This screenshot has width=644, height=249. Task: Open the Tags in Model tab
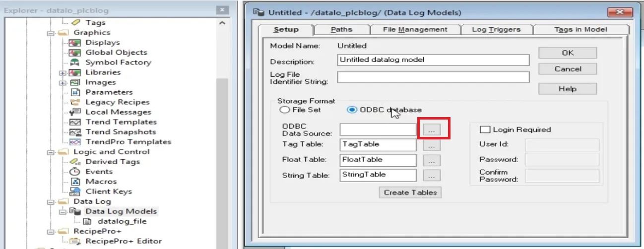pyautogui.click(x=580, y=29)
